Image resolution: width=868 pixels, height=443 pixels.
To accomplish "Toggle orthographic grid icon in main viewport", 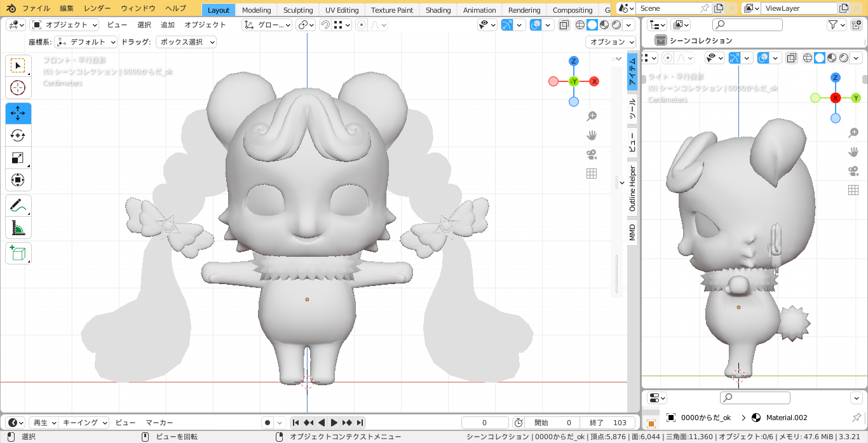I will [x=592, y=174].
